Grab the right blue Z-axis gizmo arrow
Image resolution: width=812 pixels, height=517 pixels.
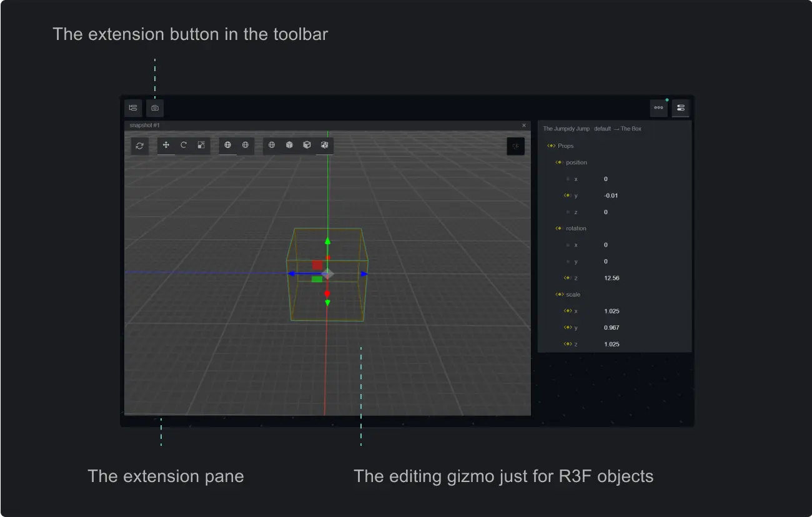(365, 273)
